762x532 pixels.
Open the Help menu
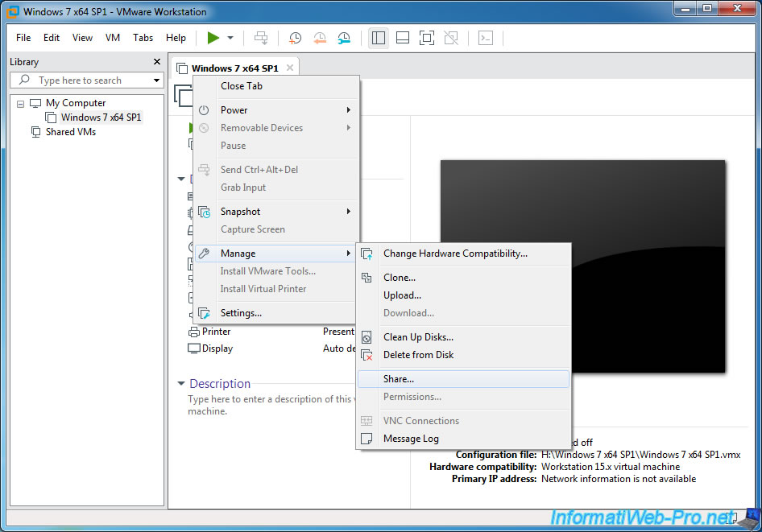click(x=176, y=38)
